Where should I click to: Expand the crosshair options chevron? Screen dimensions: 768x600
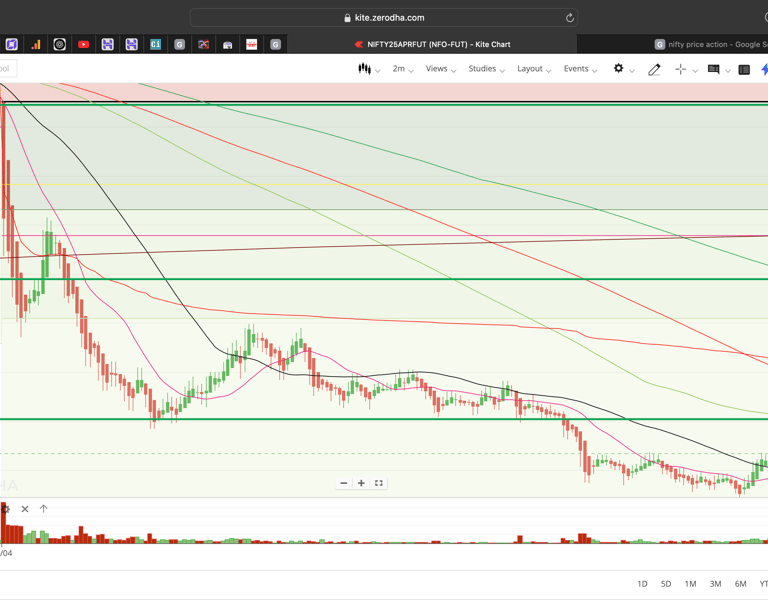(x=695, y=71)
